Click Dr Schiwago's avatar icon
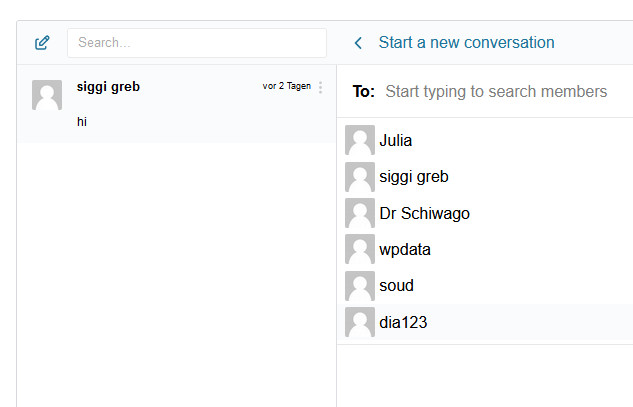The height and width of the screenshot is (407, 633). (x=360, y=213)
